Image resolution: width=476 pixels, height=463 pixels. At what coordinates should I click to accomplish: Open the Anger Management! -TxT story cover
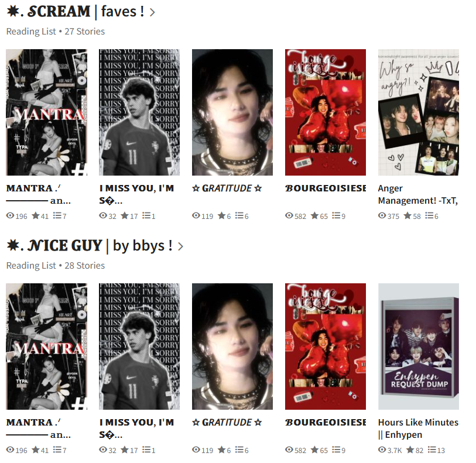point(418,112)
